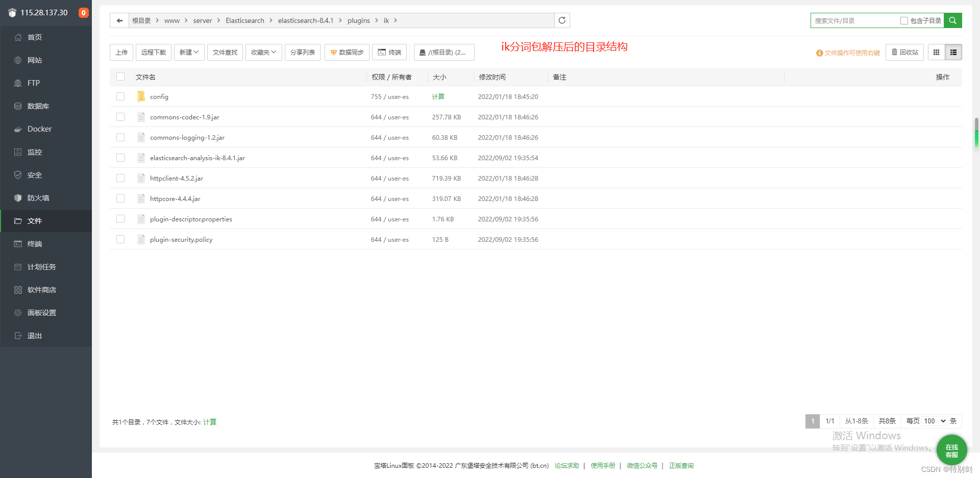Click the back arrow in path bar
Viewport: 980px width, 478px height.
119,20
